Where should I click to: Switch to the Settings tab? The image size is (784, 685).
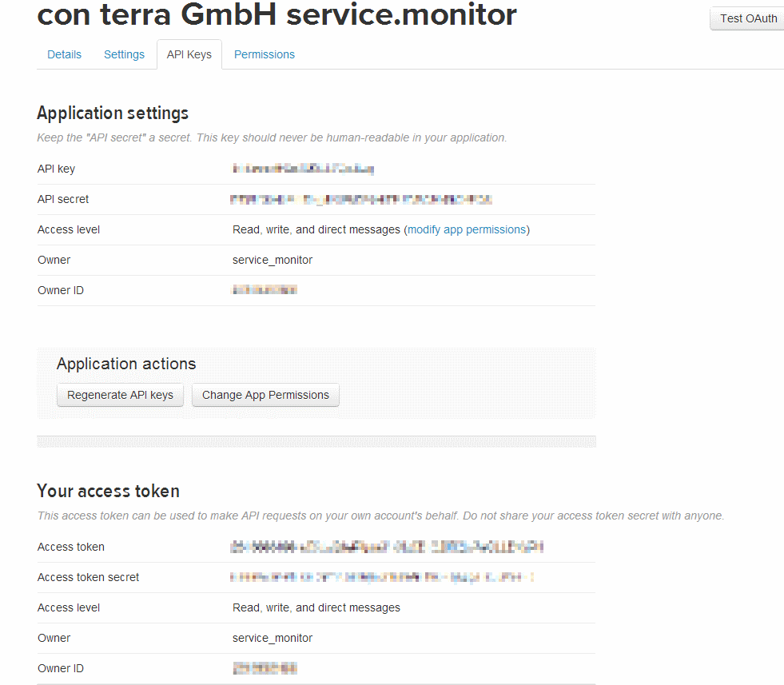tap(124, 54)
